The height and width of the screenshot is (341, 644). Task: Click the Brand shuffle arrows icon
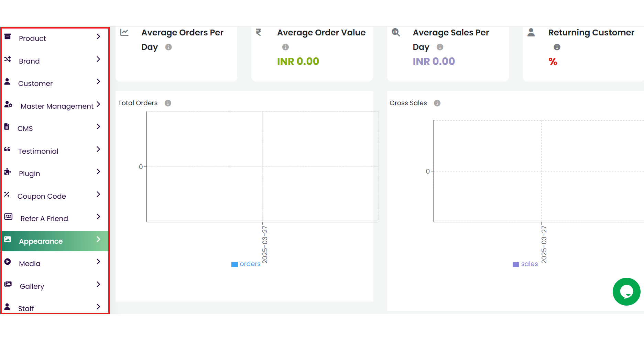click(8, 59)
